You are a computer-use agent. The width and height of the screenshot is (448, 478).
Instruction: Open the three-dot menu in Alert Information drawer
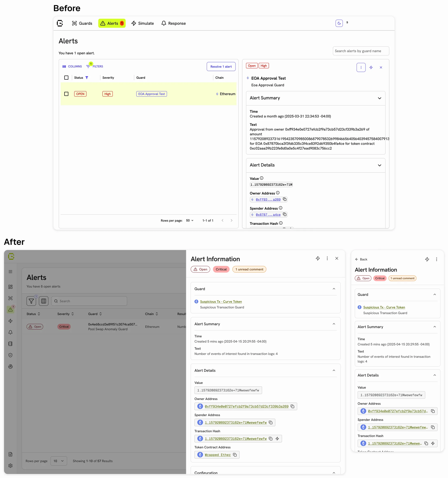point(327,258)
